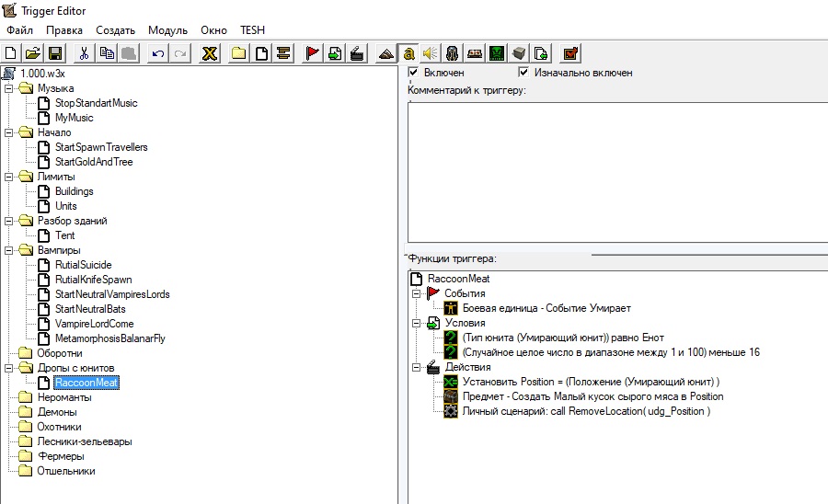Select the Units trigger
The height and width of the screenshot is (504, 828).
66,206
